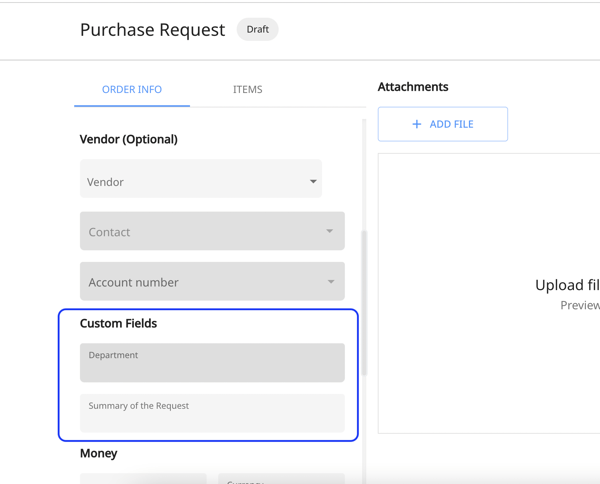Click the Contact dropdown arrow

tap(329, 231)
